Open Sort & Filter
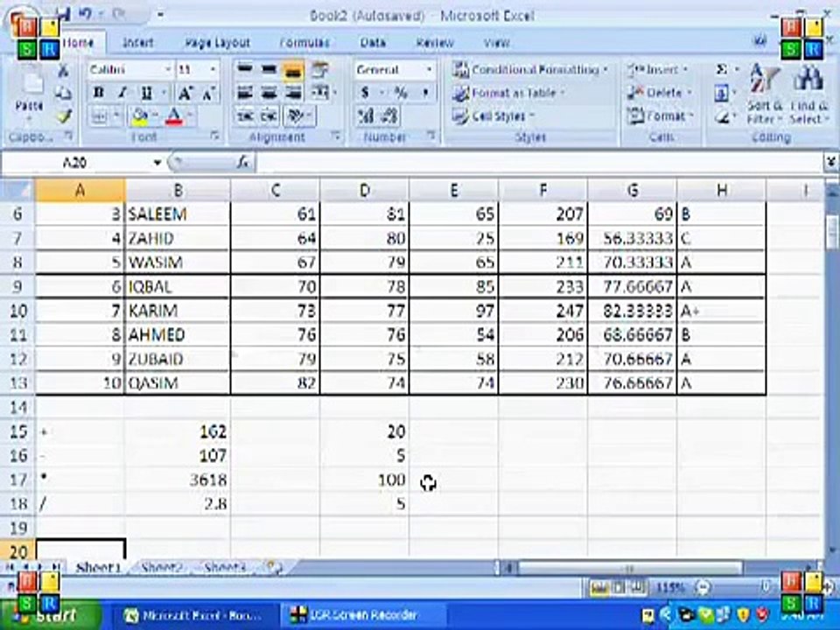The image size is (840, 630). point(765,94)
